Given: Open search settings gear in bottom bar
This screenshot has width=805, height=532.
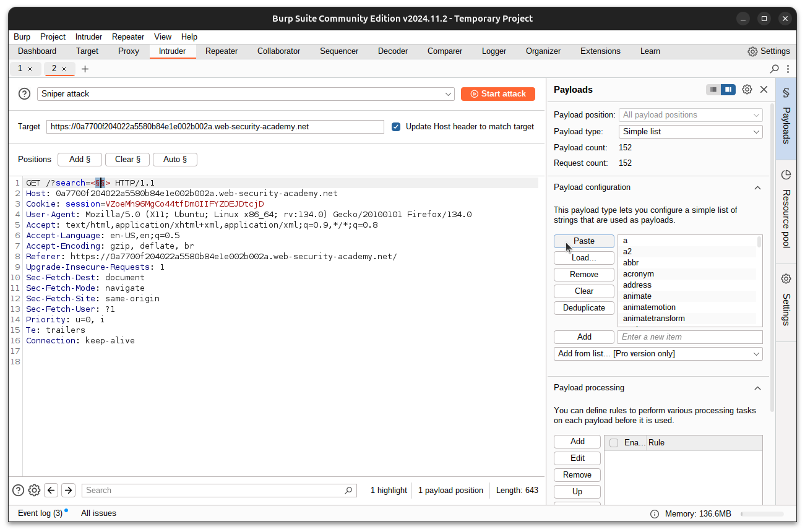Looking at the screenshot, I should [x=35, y=491].
